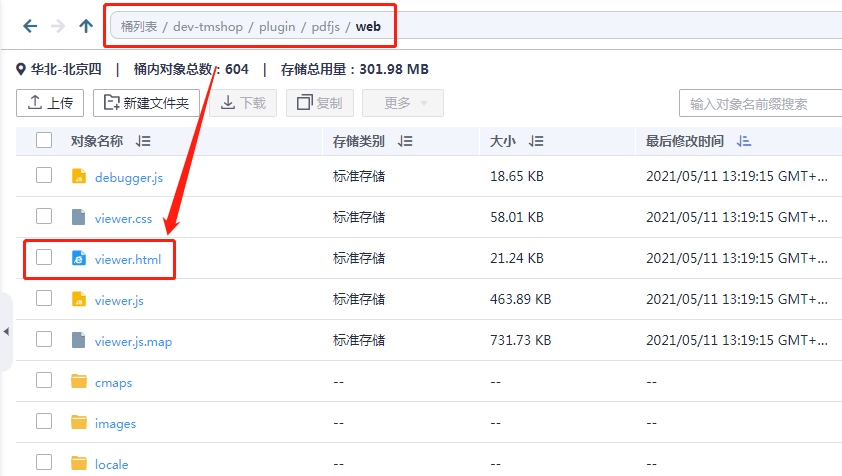Sort by 最后修改时间 column
The width and height of the screenshot is (842, 476).
tap(744, 141)
